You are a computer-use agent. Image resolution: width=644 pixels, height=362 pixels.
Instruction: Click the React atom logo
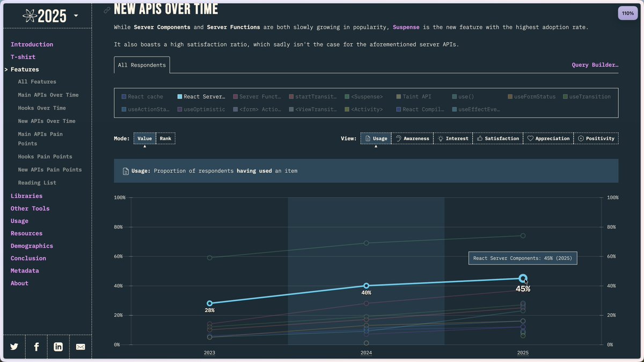(x=30, y=16)
